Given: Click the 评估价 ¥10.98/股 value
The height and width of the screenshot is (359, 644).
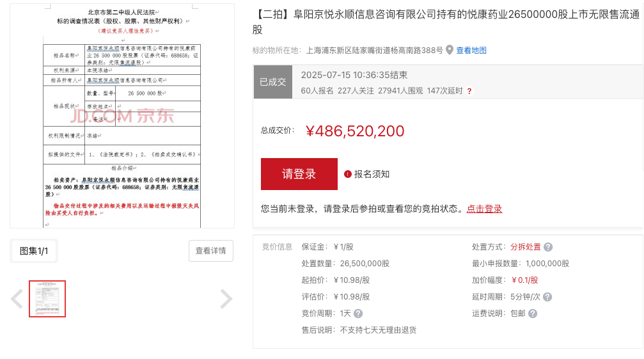Looking at the screenshot, I should point(352,296).
